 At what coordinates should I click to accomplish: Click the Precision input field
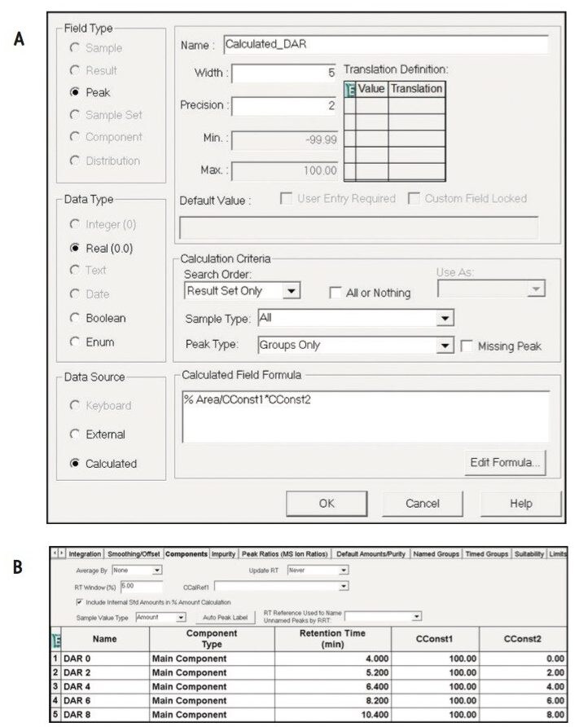pos(283,106)
